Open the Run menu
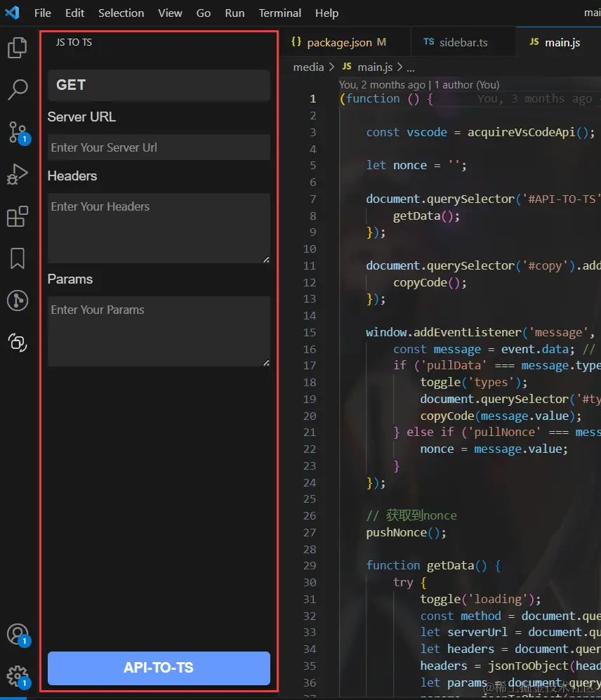601x700 pixels. (x=235, y=13)
